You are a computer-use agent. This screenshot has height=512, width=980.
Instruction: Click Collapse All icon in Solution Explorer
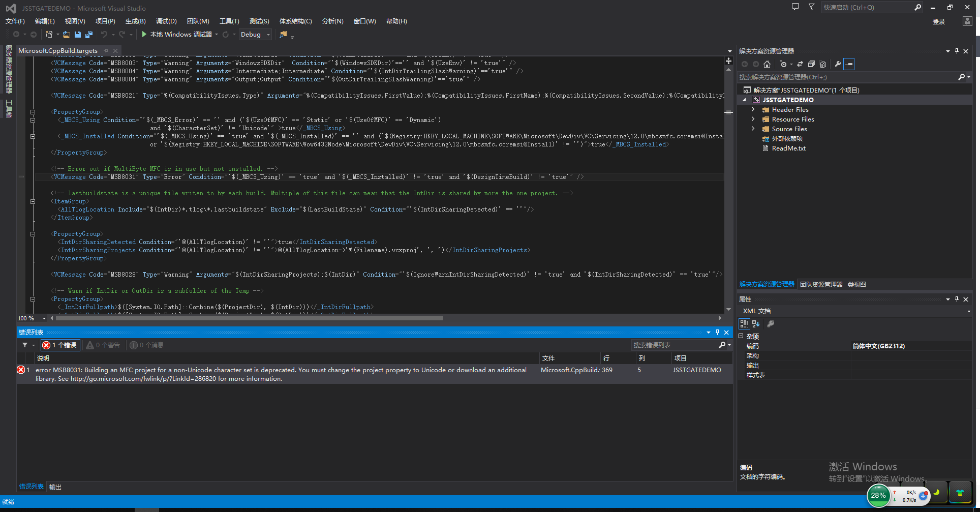pos(811,64)
